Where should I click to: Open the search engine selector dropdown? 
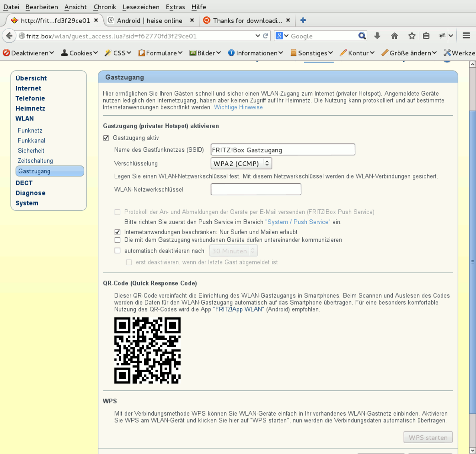[282, 36]
